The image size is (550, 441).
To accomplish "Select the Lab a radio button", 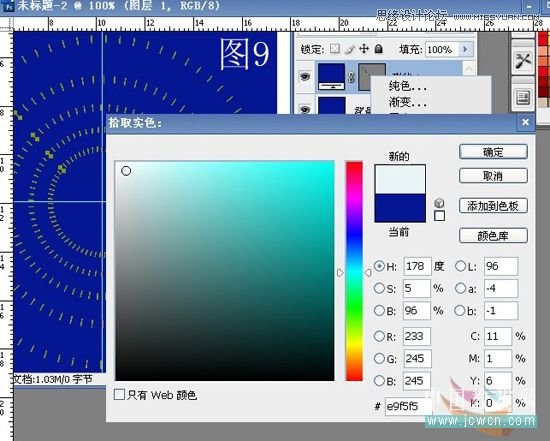I will [x=460, y=288].
